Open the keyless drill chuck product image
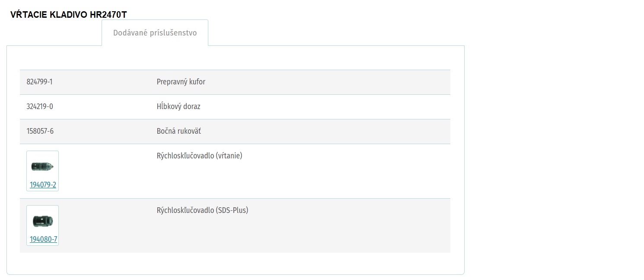Image resolution: width=644 pixels, height=280 pixels. (42, 166)
